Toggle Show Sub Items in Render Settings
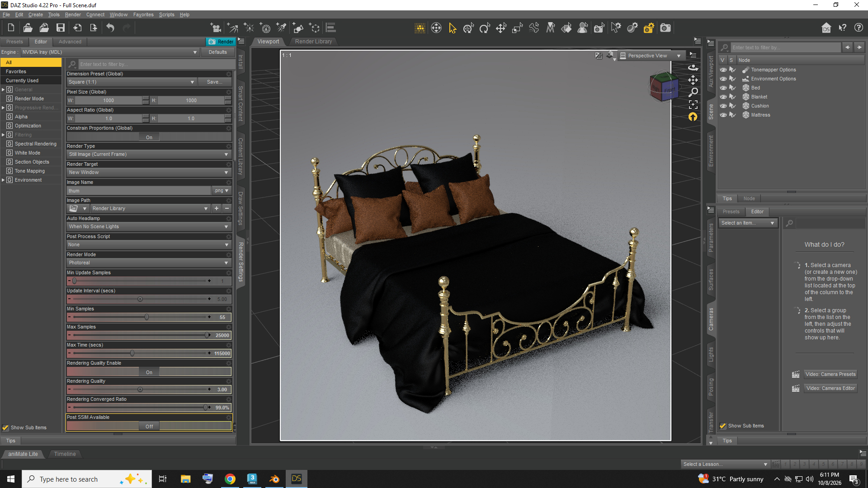Screen dimensions: 868x488 5,427
